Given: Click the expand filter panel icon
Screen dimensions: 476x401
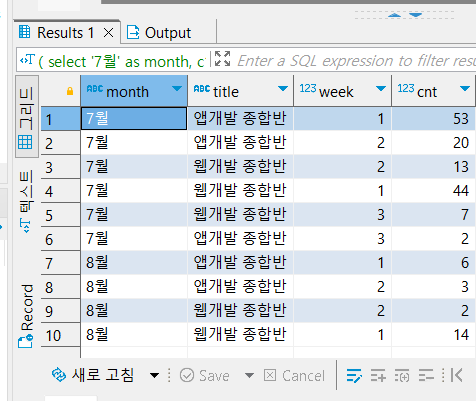Looking at the screenshot, I should (222, 59).
